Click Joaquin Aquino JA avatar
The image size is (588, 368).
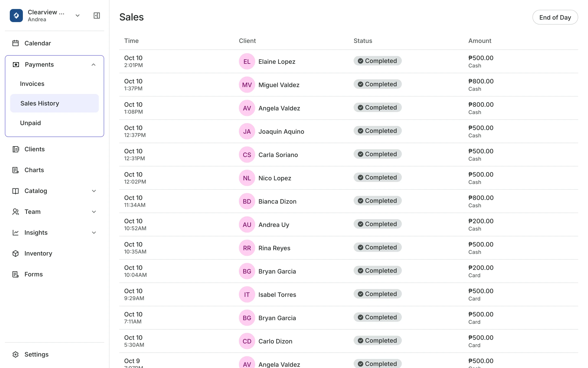pos(247,131)
